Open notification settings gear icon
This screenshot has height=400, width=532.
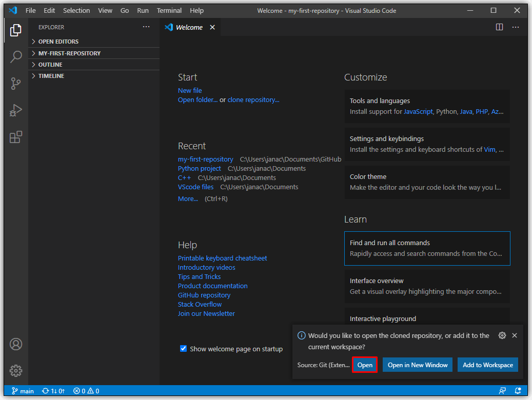click(x=502, y=335)
